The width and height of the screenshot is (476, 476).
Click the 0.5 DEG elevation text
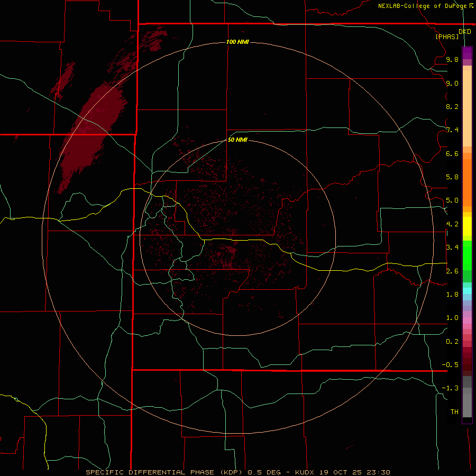pyautogui.click(x=263, y=472)
